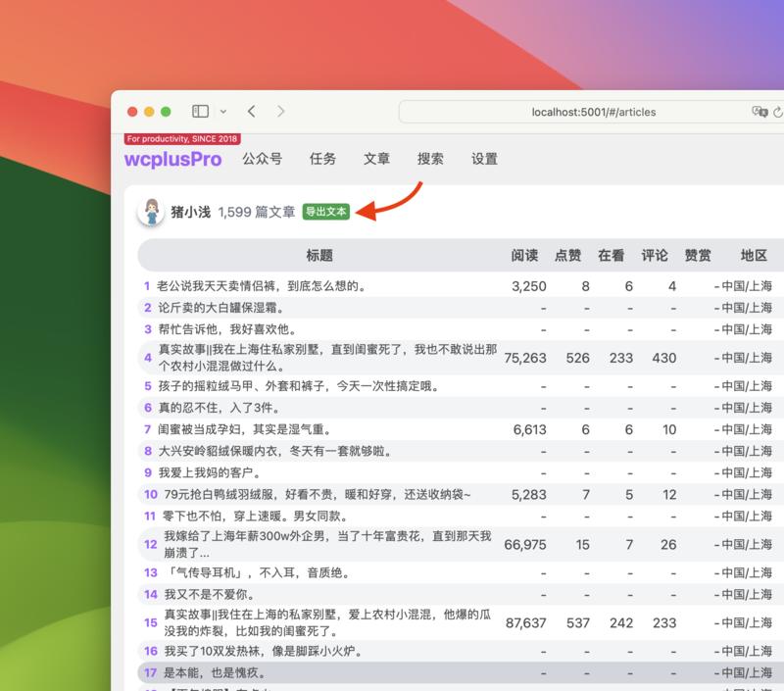The image size is (784, 691).
Task: Click the For productivity SINCE 2018 badge
Action: coord(180,138)
